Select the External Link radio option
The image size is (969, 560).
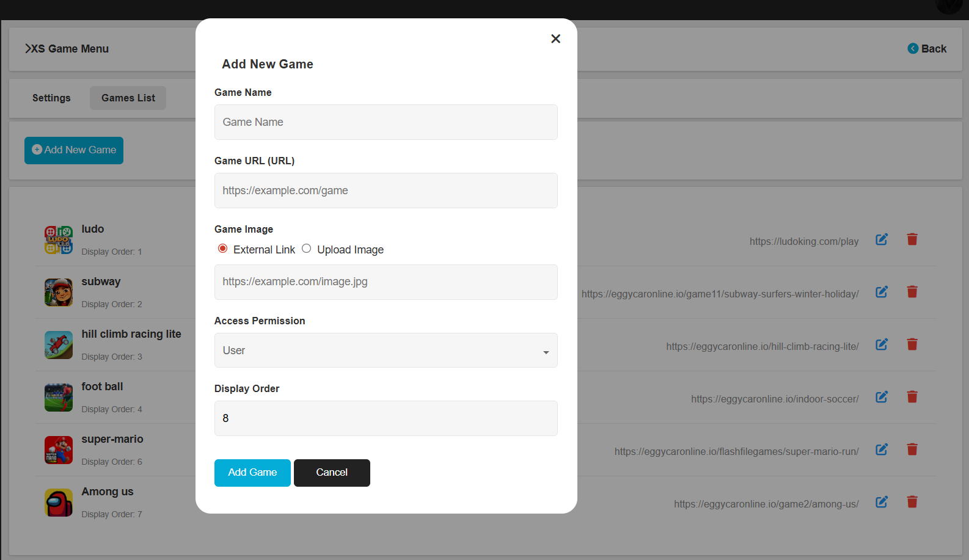pos(223,249)
